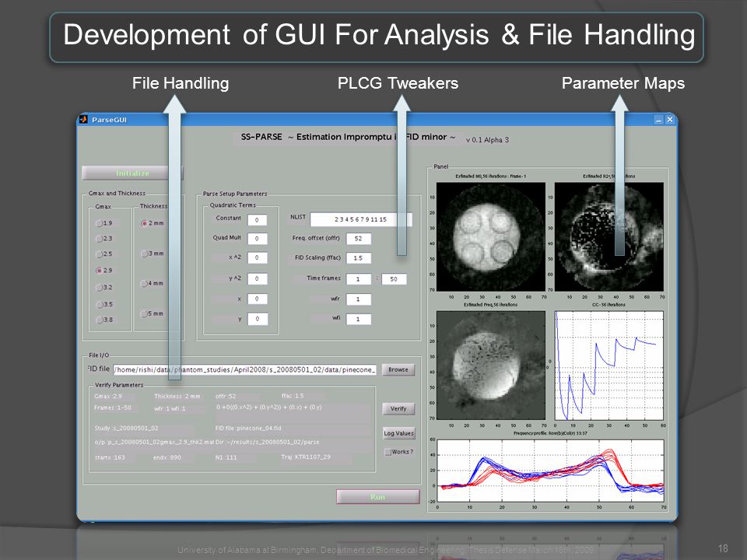Click the Time frames start field
The image size is (747, 560).
pyautogui.click(x=358, y=279)
